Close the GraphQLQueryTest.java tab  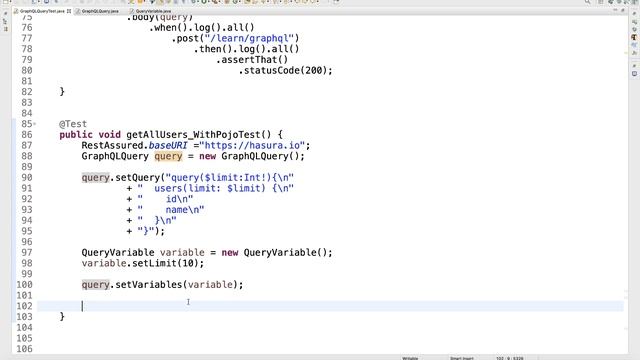69,11
